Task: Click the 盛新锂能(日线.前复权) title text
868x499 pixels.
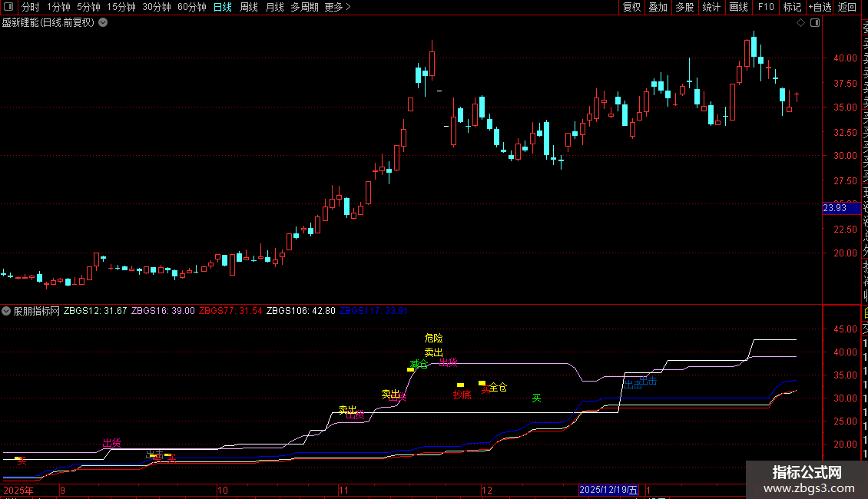Action: pos(48,23)
